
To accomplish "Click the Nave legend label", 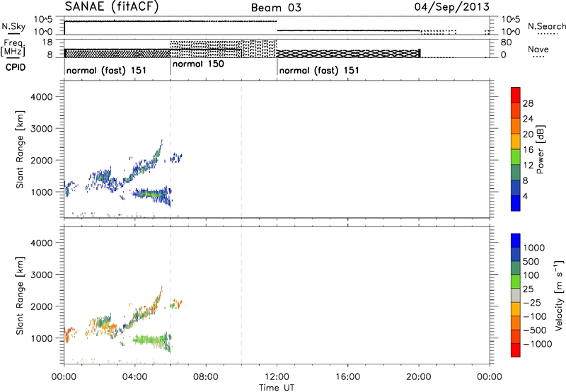I will click(538, 49).
